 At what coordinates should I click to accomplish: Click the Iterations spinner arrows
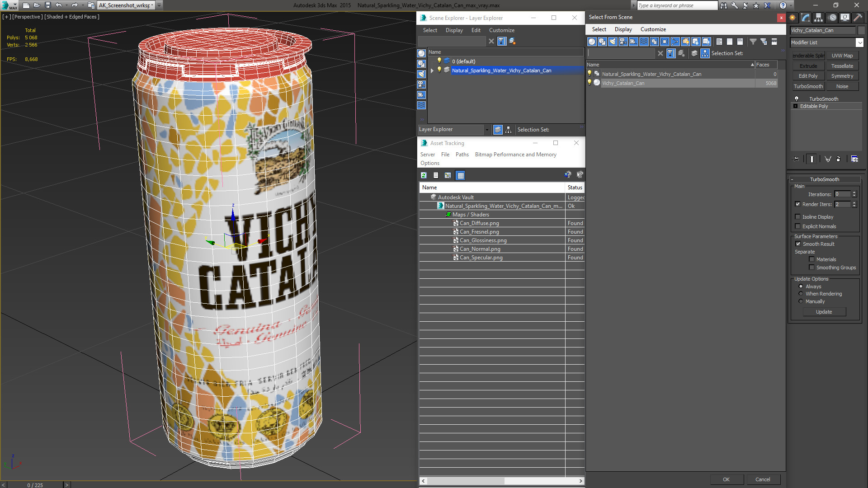(854, 194)
